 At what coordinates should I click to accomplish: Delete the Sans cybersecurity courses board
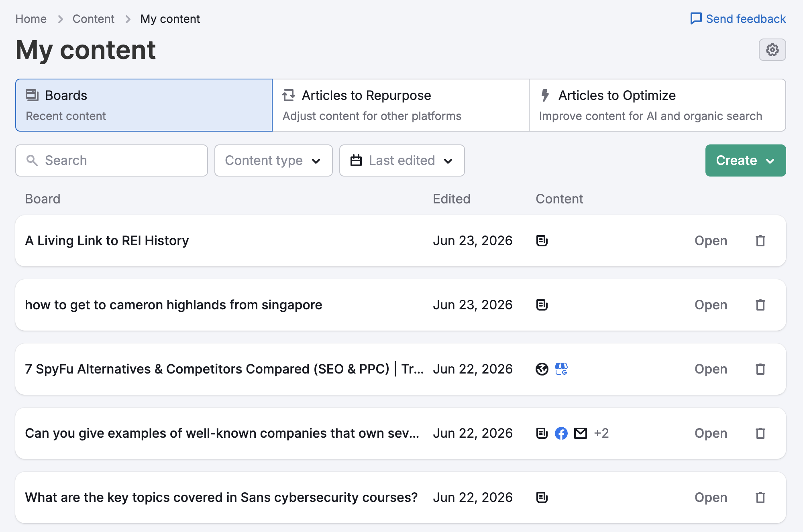(760, 497)
